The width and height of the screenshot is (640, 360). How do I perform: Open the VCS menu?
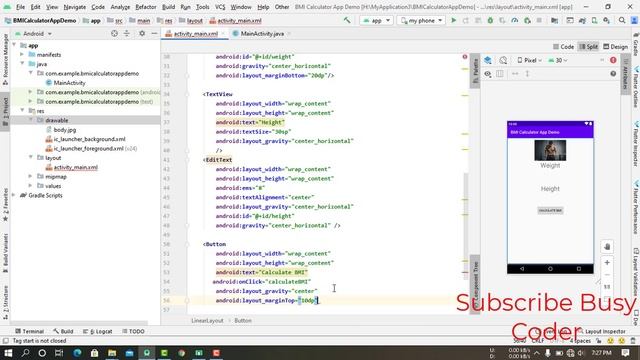[220, 7]
